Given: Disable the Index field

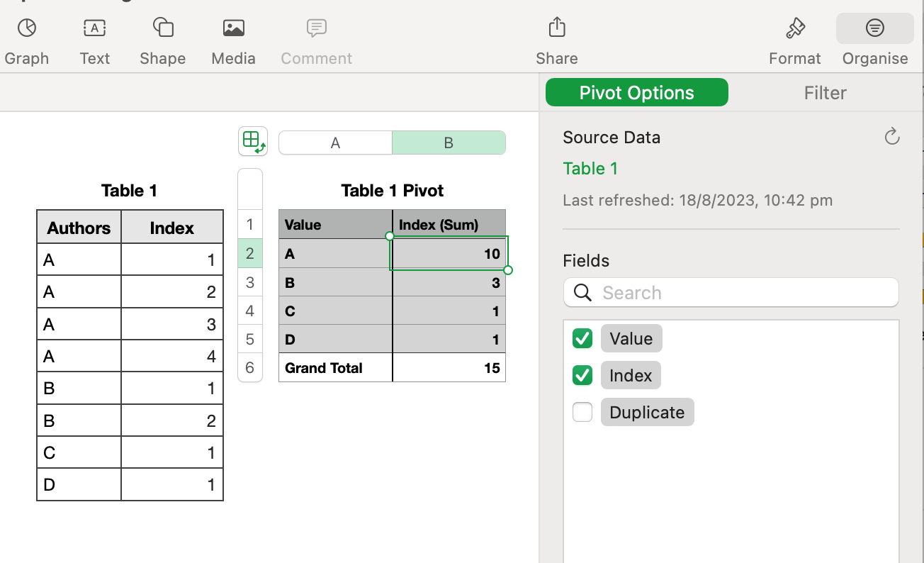Looking at the screenshot, I should pyautogui.click(x=582, y=375).
